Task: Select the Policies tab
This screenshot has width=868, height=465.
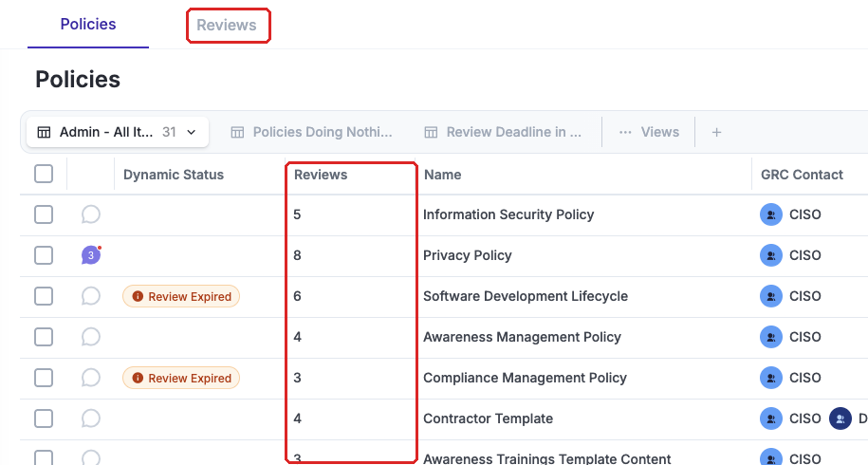Action: click(x=88, y=25)
